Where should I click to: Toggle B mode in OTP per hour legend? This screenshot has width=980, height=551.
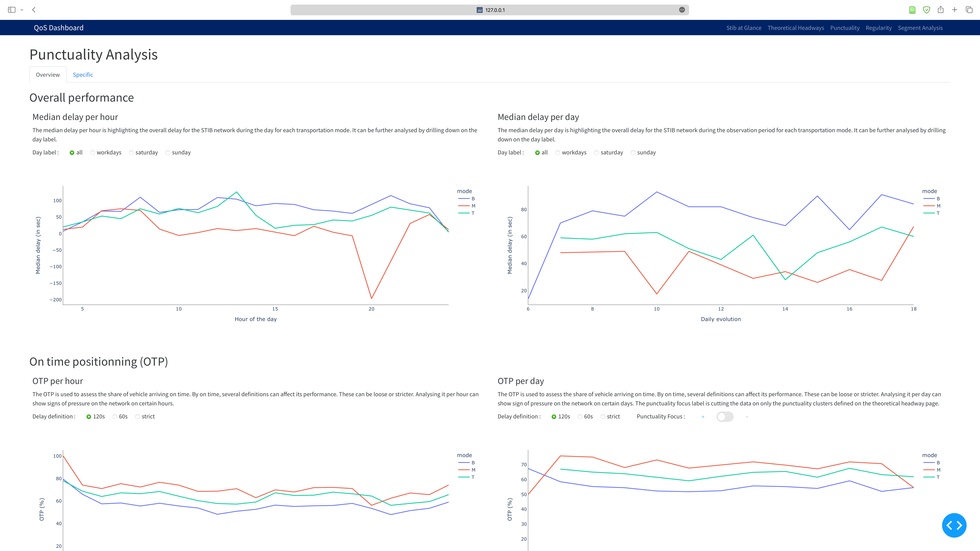point(467,462)
